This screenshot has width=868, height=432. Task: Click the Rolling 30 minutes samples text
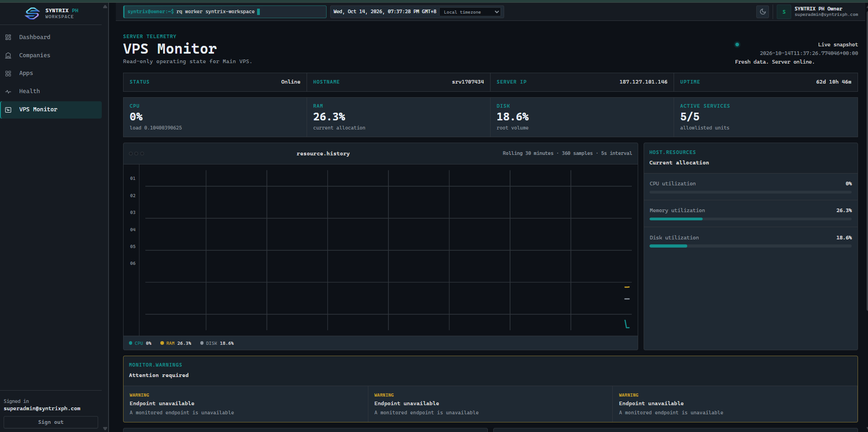(x=567, y=154)
